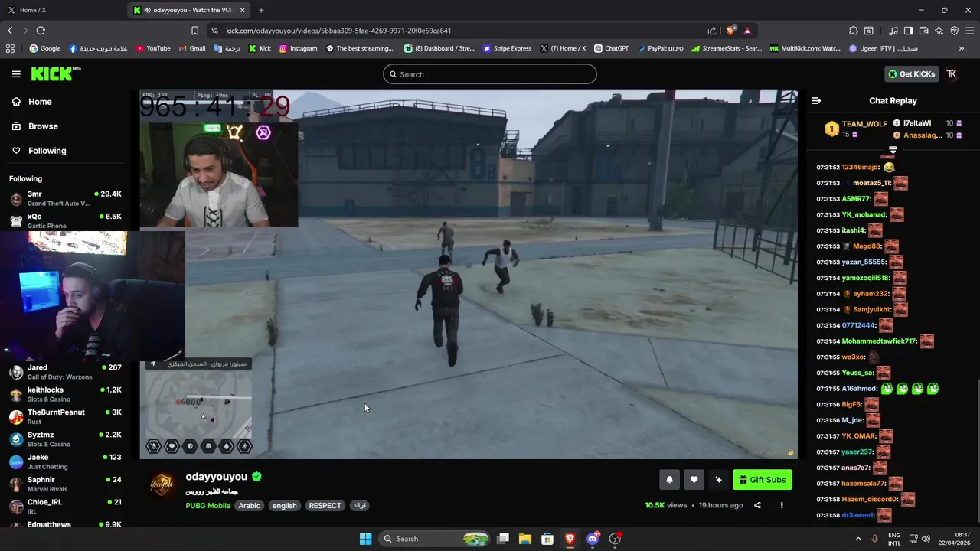The image size is (980, 551).
Task: Share the video using share icon
Action: 757,505
